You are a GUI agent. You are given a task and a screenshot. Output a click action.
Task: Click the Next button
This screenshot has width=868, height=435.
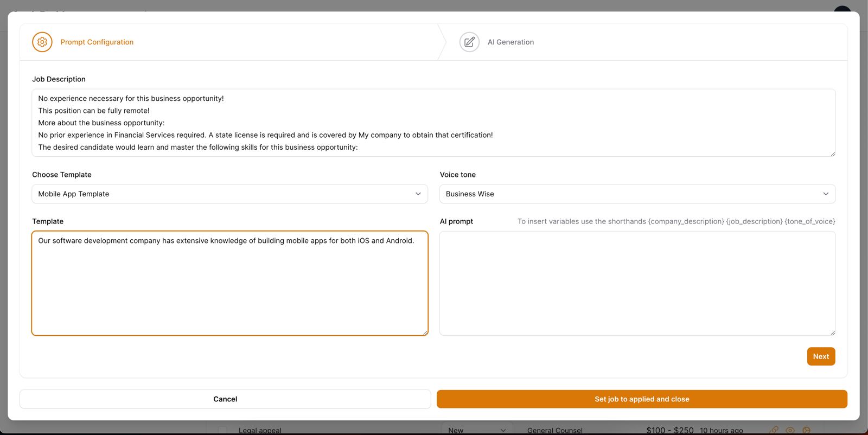coord(821,356)
